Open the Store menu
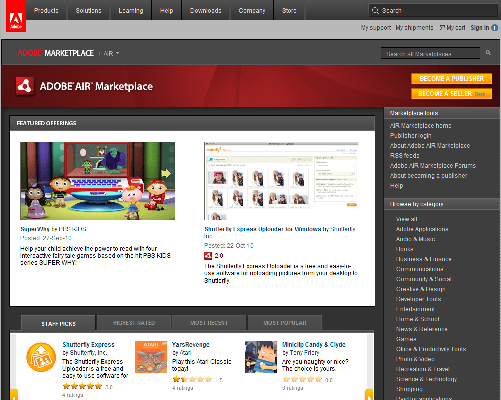The height and width of the screenshot is (400, 501). 289,10
